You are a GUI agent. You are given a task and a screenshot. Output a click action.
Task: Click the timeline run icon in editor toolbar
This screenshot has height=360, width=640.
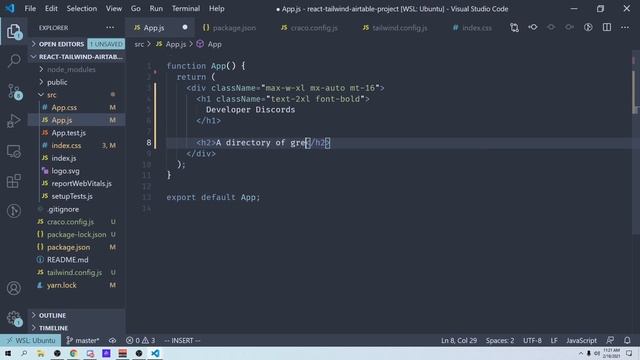(x=588, y=27)
